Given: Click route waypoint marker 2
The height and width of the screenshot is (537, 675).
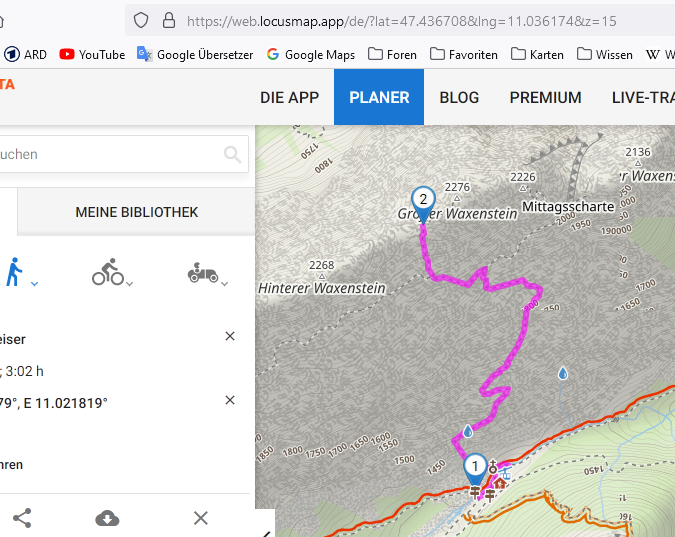Looking at the screenshot, I should pos(423,201).
